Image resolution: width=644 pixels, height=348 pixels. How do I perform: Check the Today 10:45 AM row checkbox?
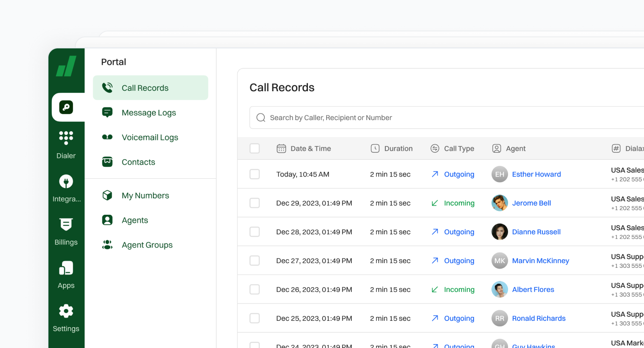point(254,174)
